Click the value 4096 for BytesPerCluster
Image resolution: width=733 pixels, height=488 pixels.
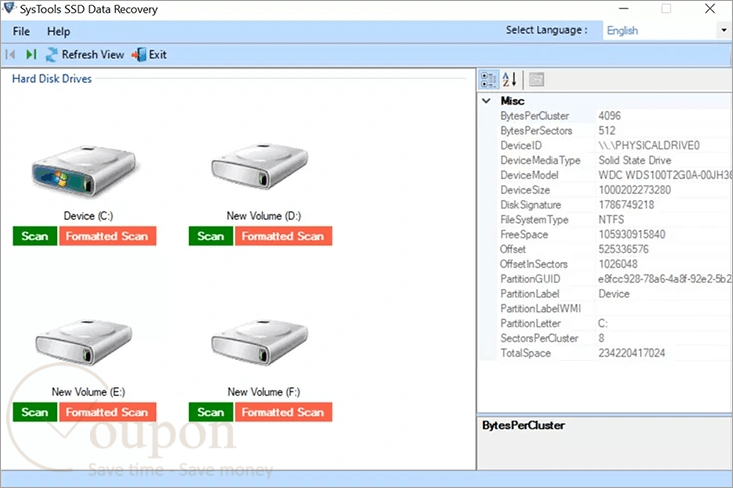click(x=610, y=116)
